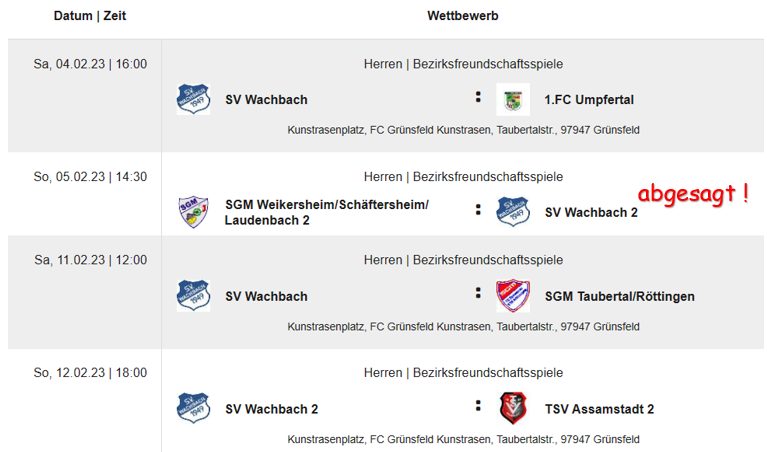Image resolution: width=767 pixels, height=452 pixels.
Task: Click SV Wachbach 2 crest in abgesagt match
Action: (513, 212)
